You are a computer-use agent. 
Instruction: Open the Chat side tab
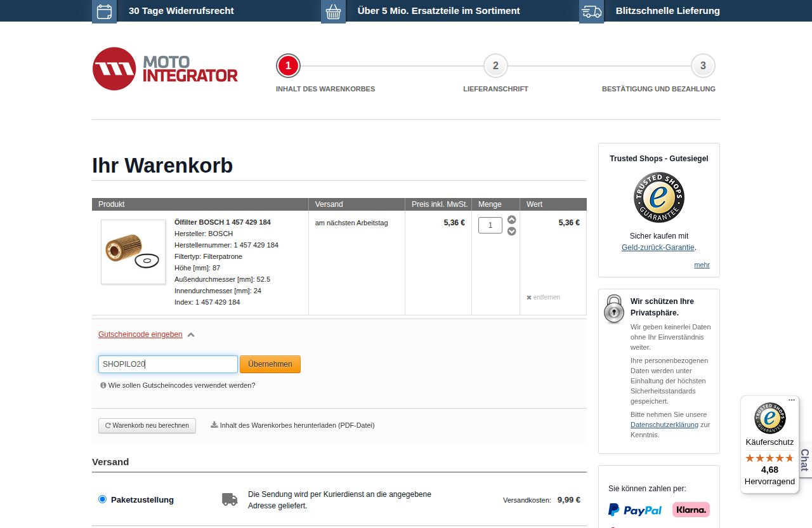(805, 459)
